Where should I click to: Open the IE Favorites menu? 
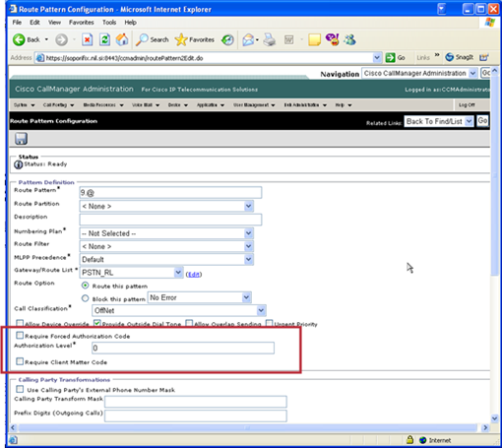pyautogui.click(x=82, y=23)
